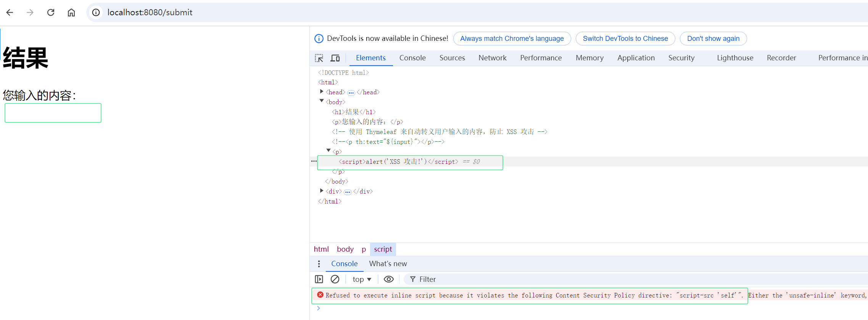This screenshot has height=320, width=868.
Task: Dismiss with Don't show again
Action: [713, 39]
